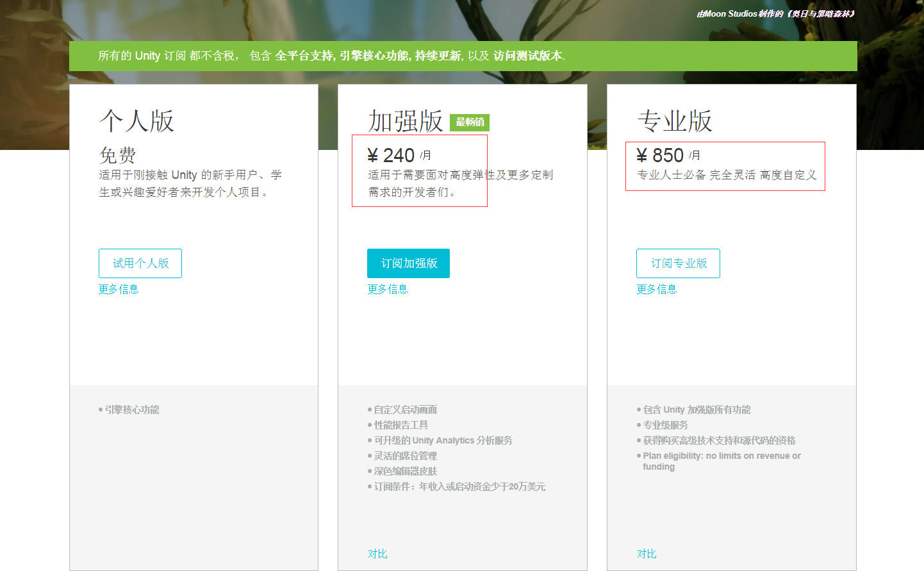Click the 免费 price label
The image size is (924, 571).
[x=117, y=155]
